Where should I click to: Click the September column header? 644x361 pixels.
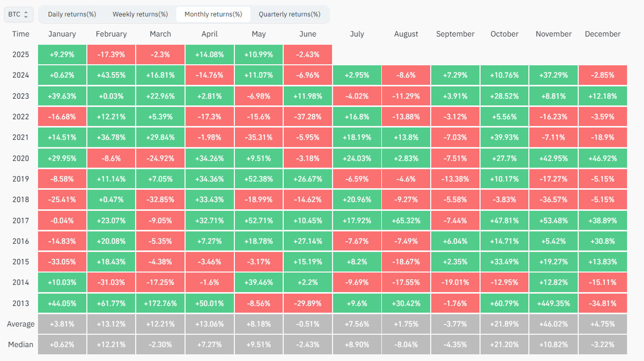coord(455,34)
